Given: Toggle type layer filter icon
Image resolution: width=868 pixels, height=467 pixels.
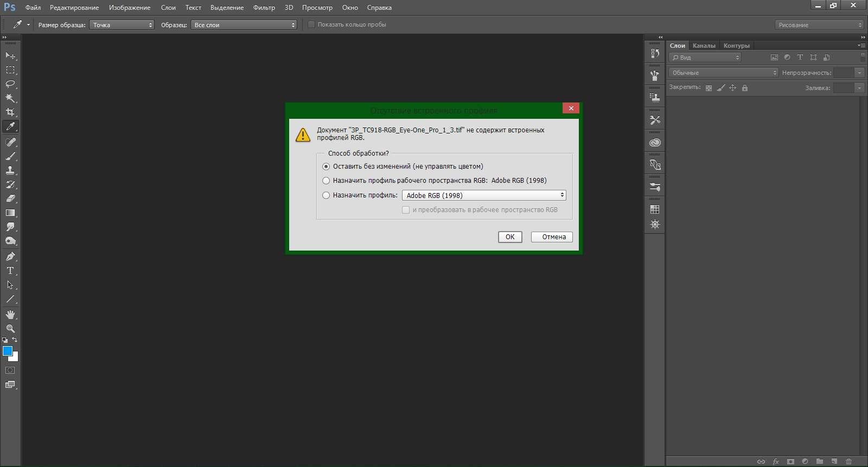Looking at the screenshot, I should pyautogui.click(x=800, y=57).
